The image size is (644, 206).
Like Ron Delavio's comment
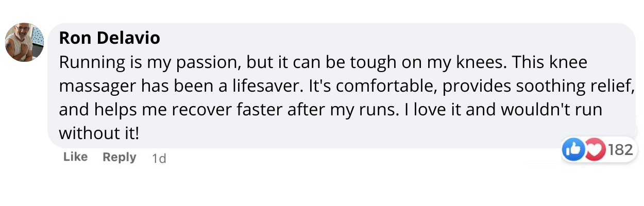75,157
